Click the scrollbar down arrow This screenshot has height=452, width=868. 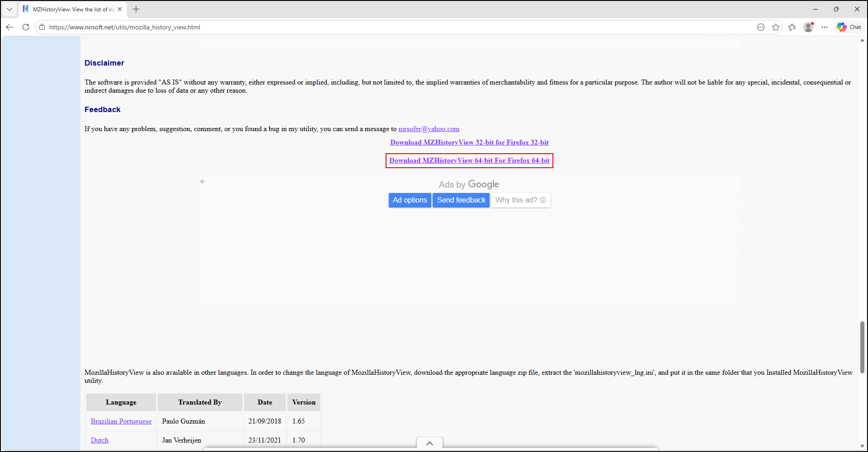click(x=862, y=446)
